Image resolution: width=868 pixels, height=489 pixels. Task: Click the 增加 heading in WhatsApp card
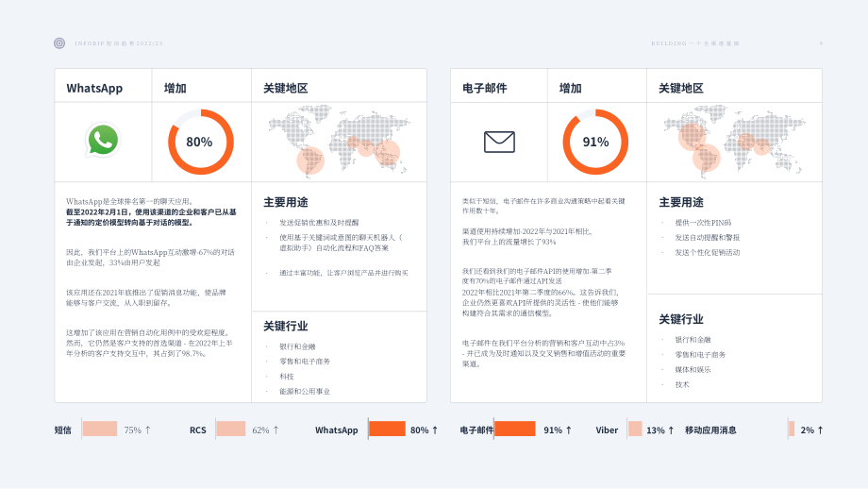(175, 88)
